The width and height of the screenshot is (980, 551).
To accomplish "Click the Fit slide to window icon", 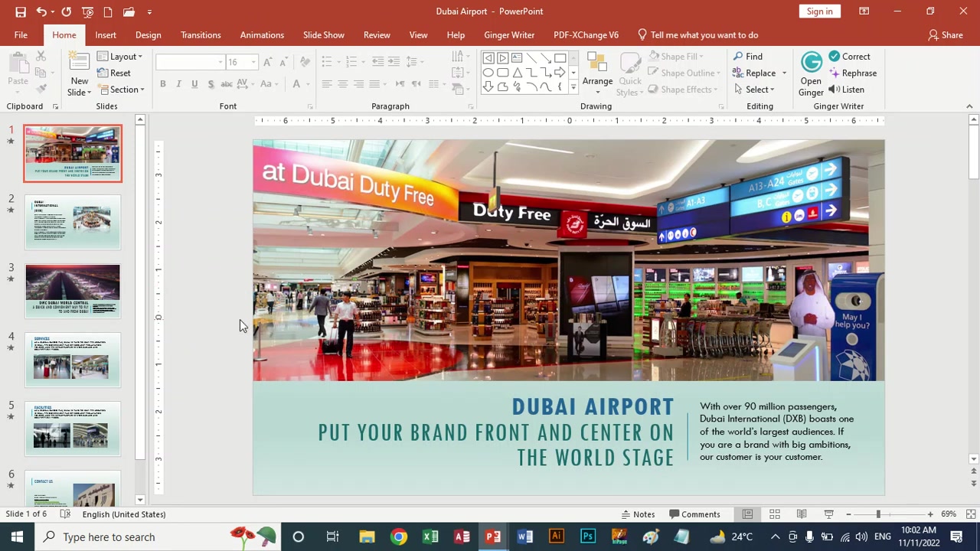I will [x=971, y=514].
